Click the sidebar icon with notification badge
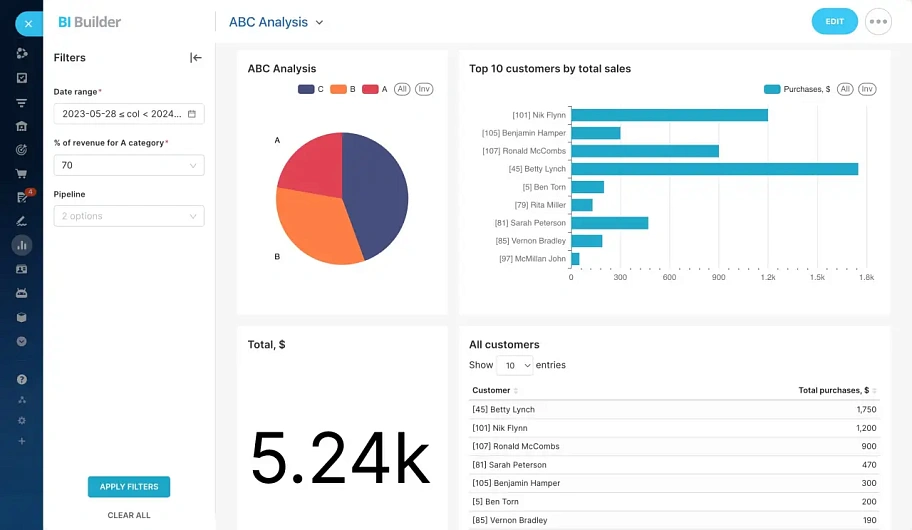Image resolution: width=912 pixels, height=530 pixels. point(23,197)
